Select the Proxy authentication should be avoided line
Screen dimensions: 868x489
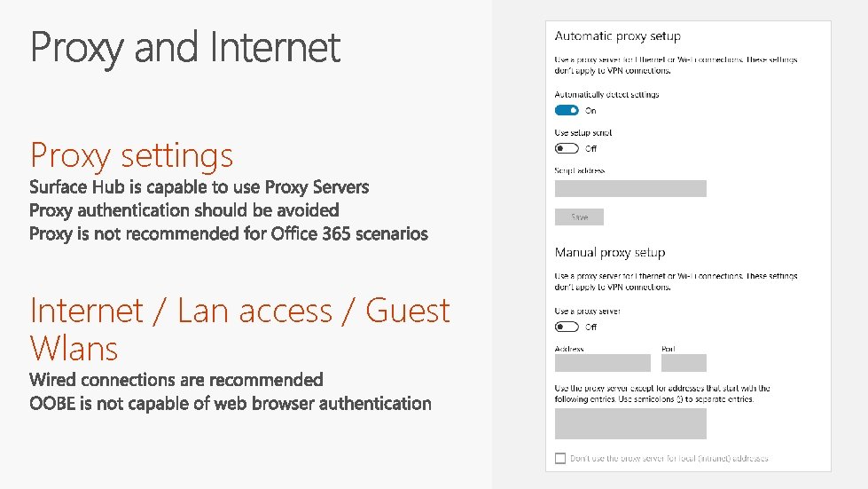184,210
